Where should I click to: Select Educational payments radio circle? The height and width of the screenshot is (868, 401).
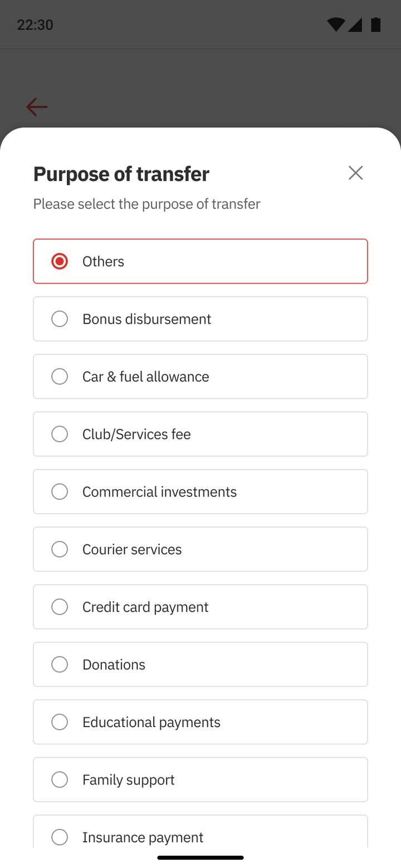[60, 722]
